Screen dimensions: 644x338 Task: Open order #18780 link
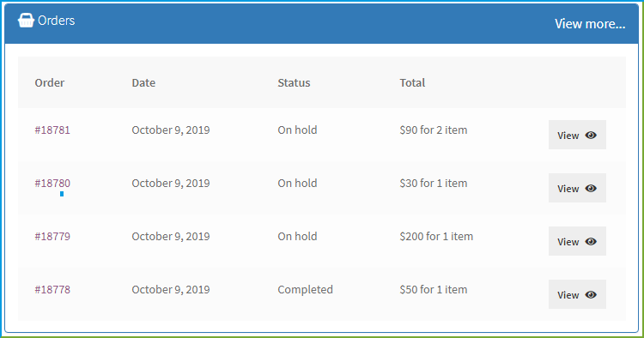coord(52,183)
